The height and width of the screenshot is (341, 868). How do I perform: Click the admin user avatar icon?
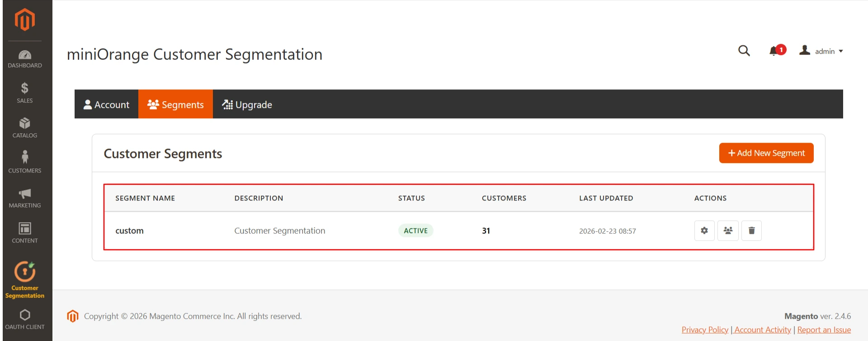point(805,50)
